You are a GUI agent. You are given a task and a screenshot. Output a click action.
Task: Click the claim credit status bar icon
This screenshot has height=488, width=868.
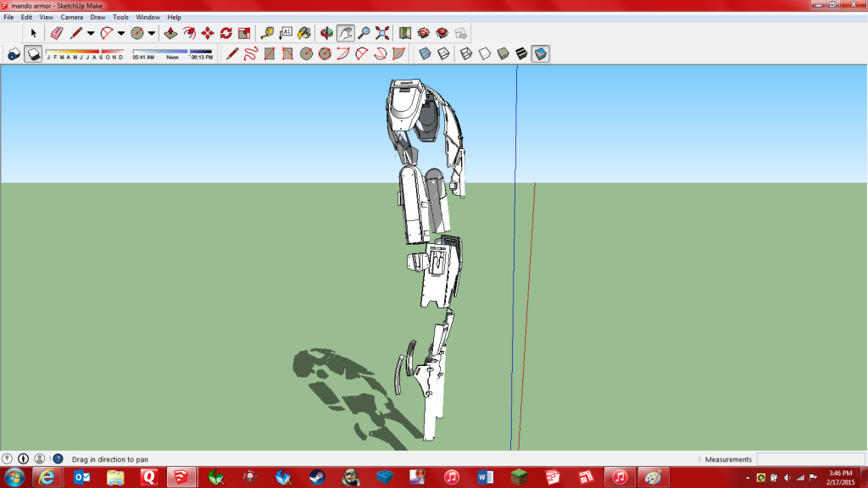pos(23,458)
